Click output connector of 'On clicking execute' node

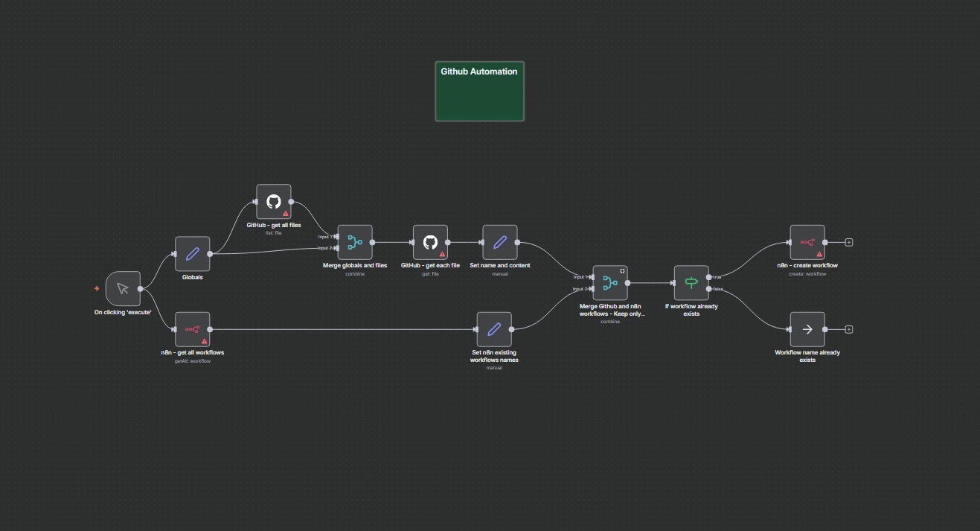[141, 289]
